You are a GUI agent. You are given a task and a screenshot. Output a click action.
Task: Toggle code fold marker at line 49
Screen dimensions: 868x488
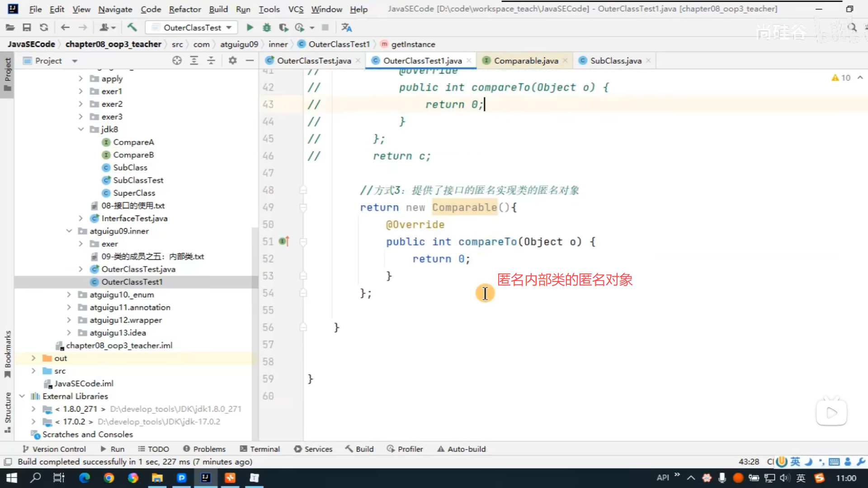tap(303, 207)
